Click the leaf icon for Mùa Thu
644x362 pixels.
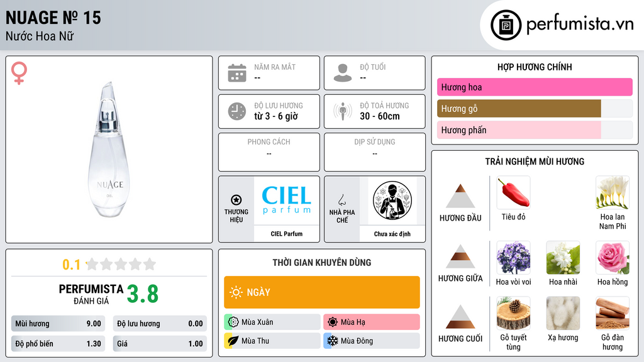[233, 341]
